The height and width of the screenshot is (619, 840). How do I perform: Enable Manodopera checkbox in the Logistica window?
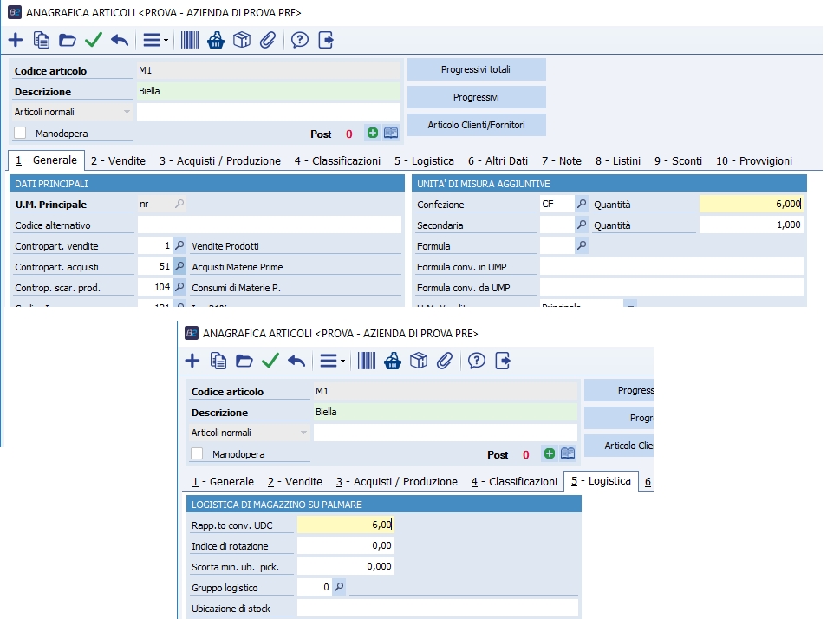[x=198, y=453]
